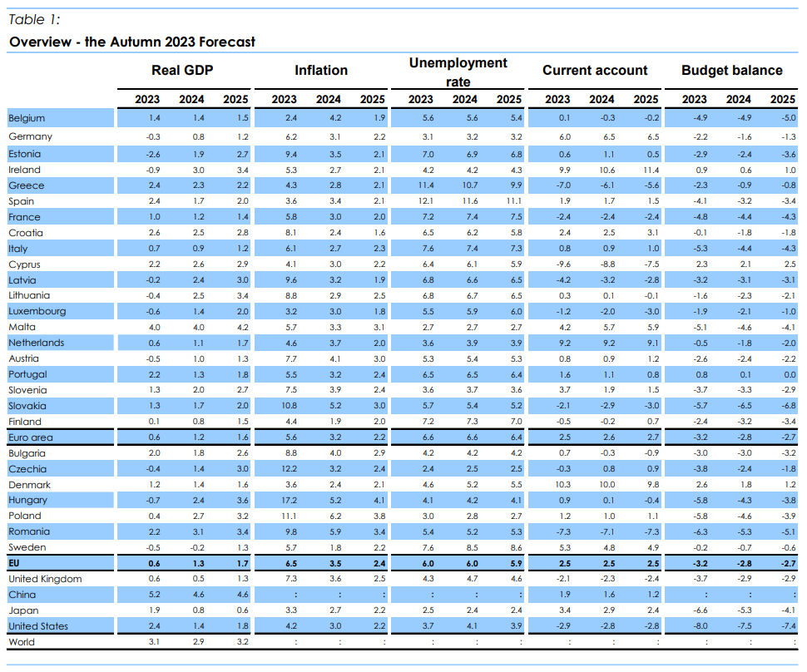807x672 pixels.
Task: Select the 'Greece' row label
Action: point(27,185)
